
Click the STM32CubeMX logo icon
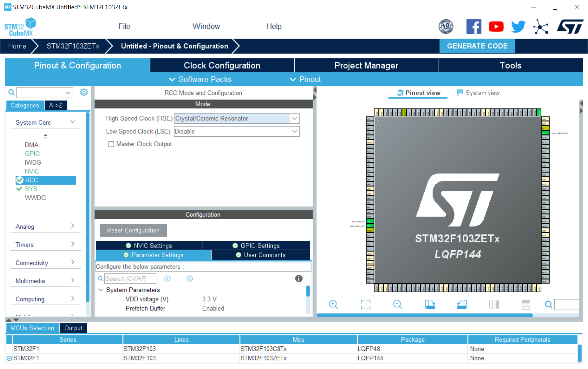[x=20, y=27]
